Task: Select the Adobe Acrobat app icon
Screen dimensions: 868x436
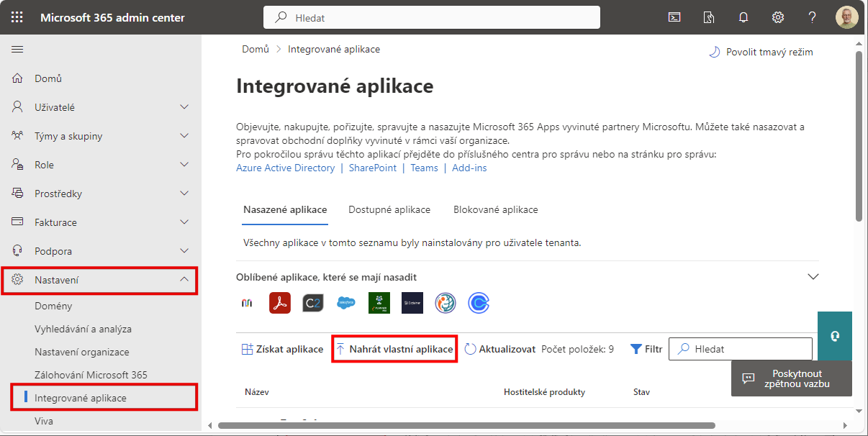Action: click(x=280, y=303)
